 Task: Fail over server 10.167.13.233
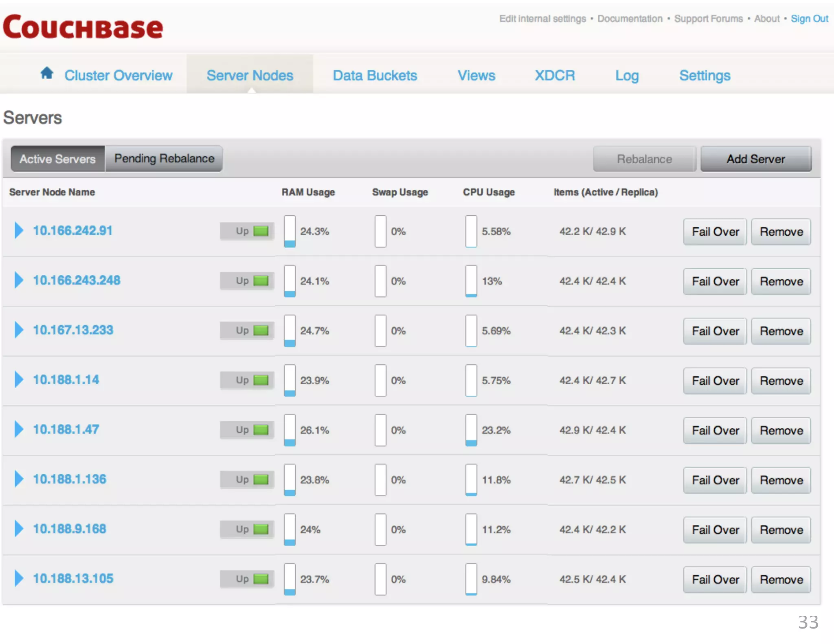coord(715,331)
